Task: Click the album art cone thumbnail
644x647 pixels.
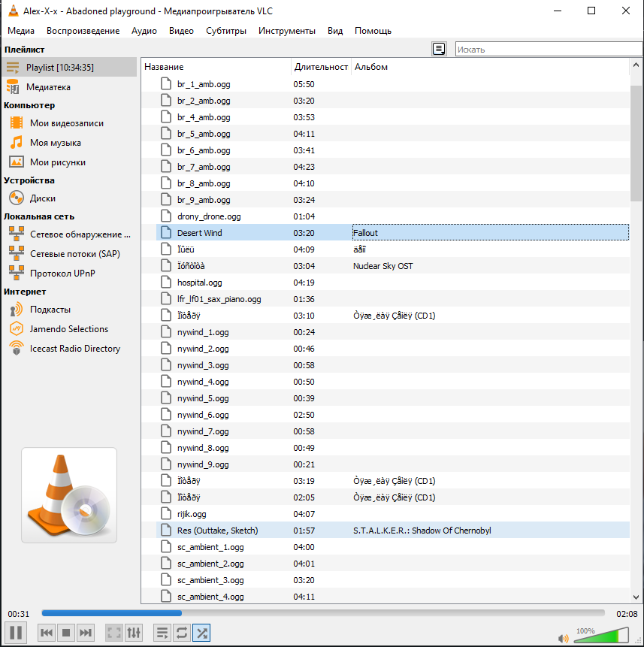Action: 69,495
